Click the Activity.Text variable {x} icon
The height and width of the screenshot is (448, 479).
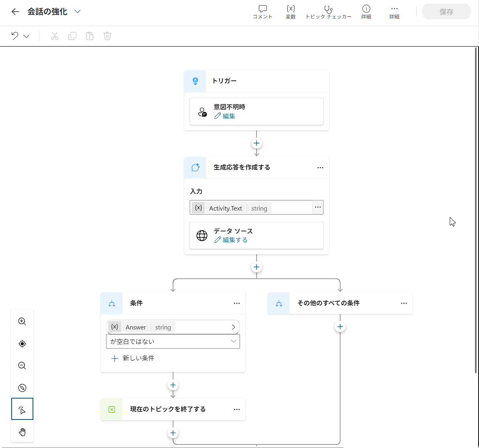click(x=199, y=208)
